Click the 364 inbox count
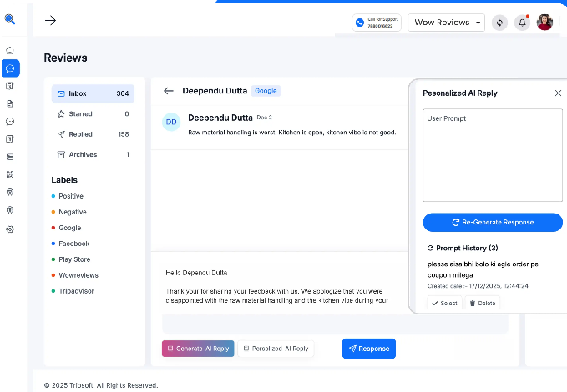Image resolution: width=567 pixels, height=392 pixels. click(x=123, y=93)
